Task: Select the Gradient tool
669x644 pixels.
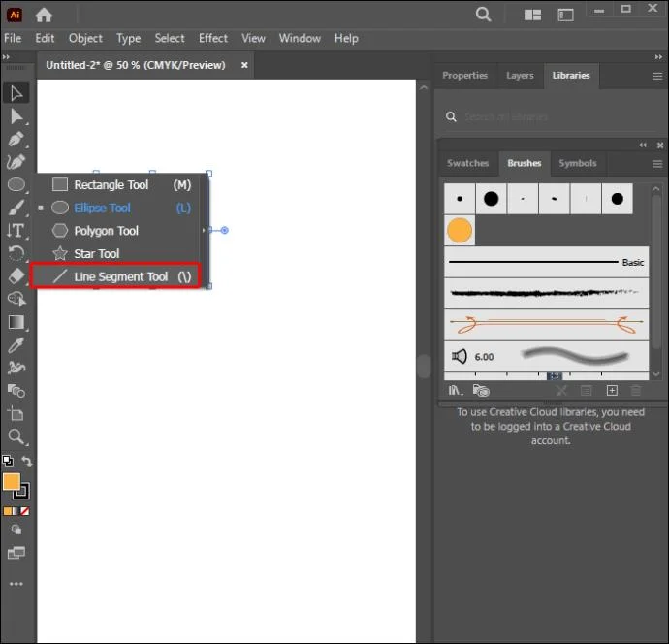Action: [16, 322]
